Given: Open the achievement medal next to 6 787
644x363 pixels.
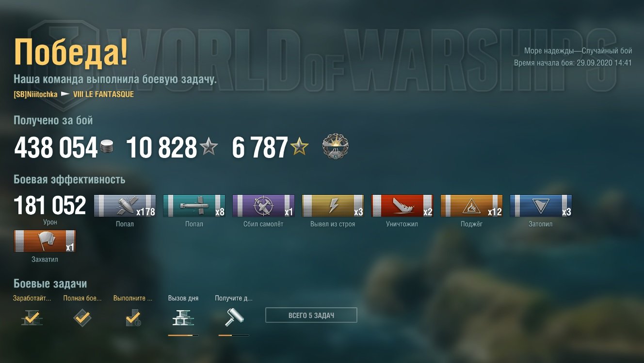Looking at the screenshot, I should [335, 146].
